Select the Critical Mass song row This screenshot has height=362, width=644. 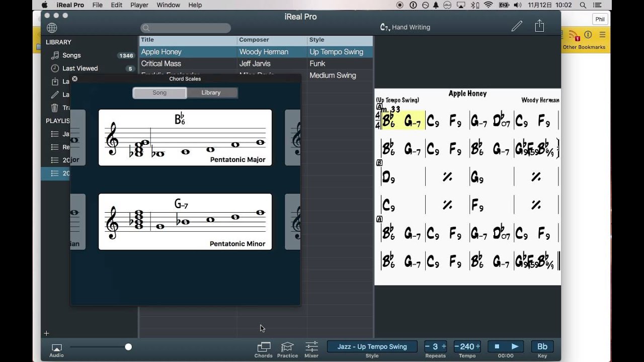pos(256,64)
